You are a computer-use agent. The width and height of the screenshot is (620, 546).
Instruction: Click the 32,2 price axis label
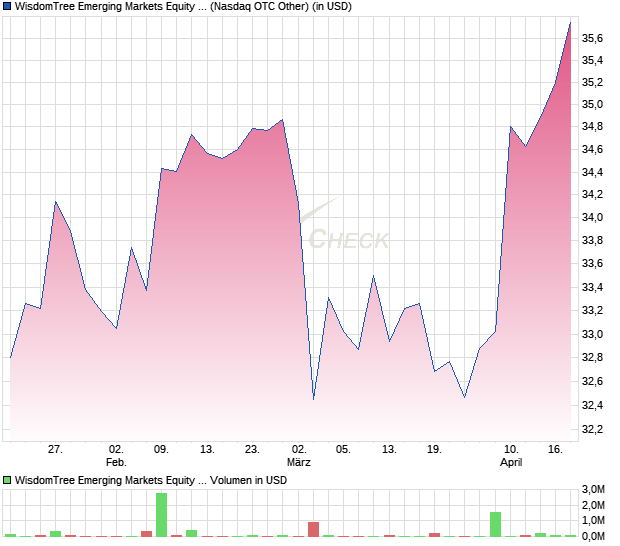coord(592,429)
